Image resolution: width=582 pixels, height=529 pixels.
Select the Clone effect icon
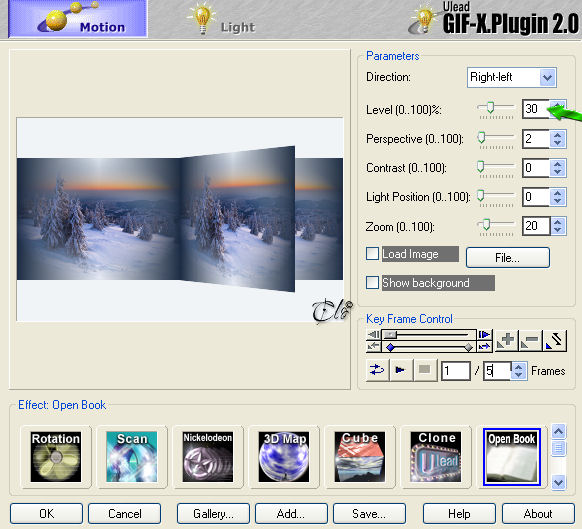436,457
